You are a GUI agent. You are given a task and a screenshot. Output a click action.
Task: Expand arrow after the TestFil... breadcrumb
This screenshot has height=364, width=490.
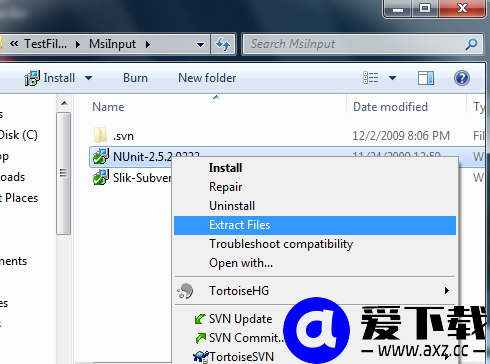78,44
